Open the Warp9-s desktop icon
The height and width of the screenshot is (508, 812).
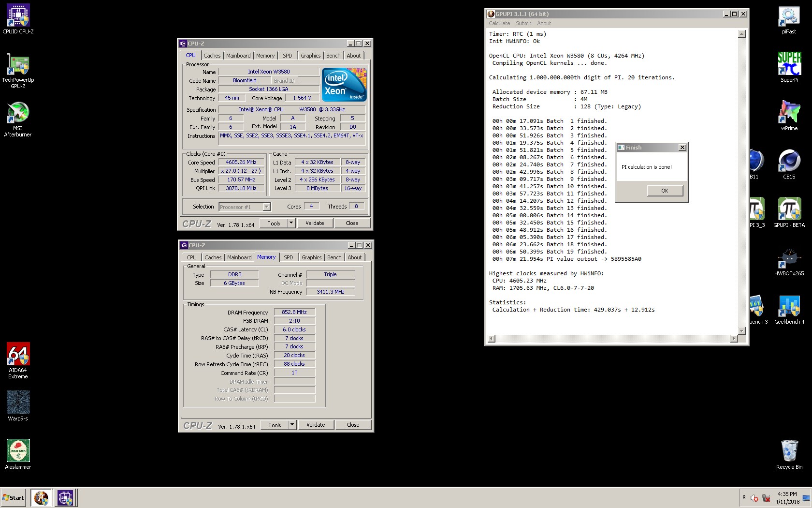18,406
